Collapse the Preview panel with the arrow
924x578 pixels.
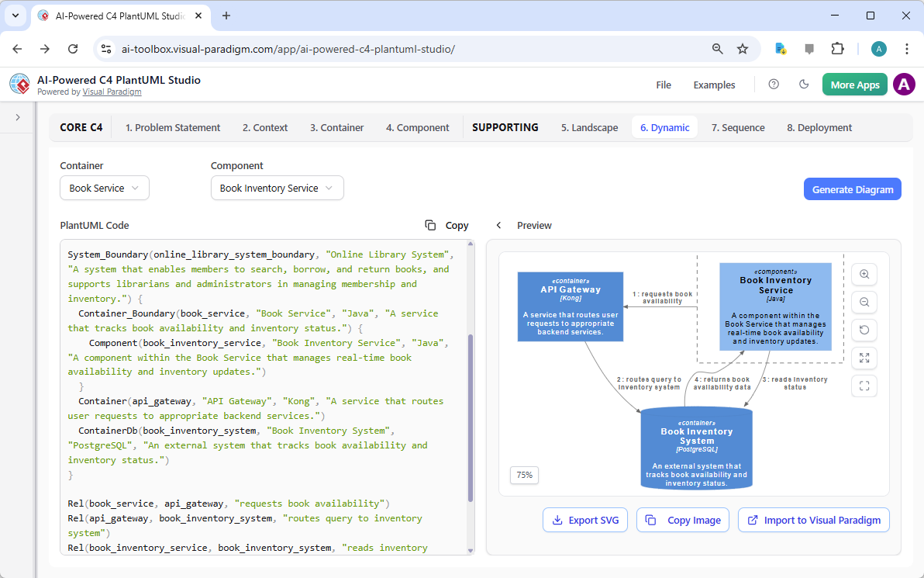(499, 225)
